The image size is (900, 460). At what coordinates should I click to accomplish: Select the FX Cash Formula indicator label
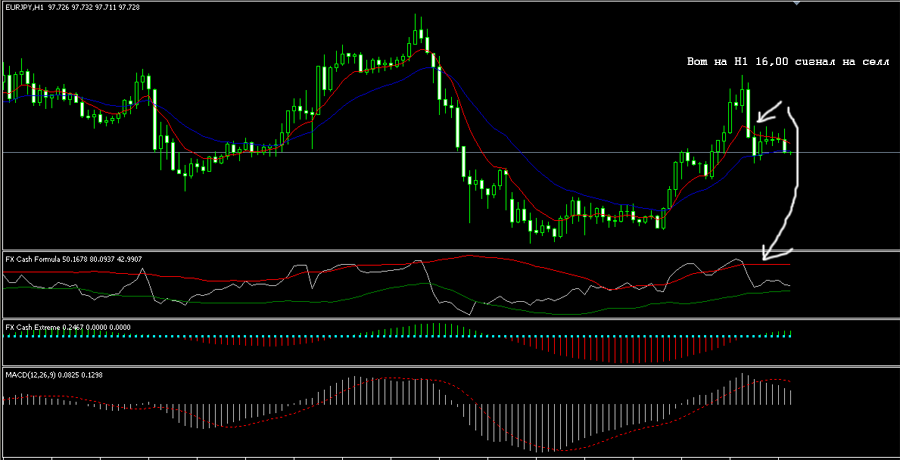point(73,260)
